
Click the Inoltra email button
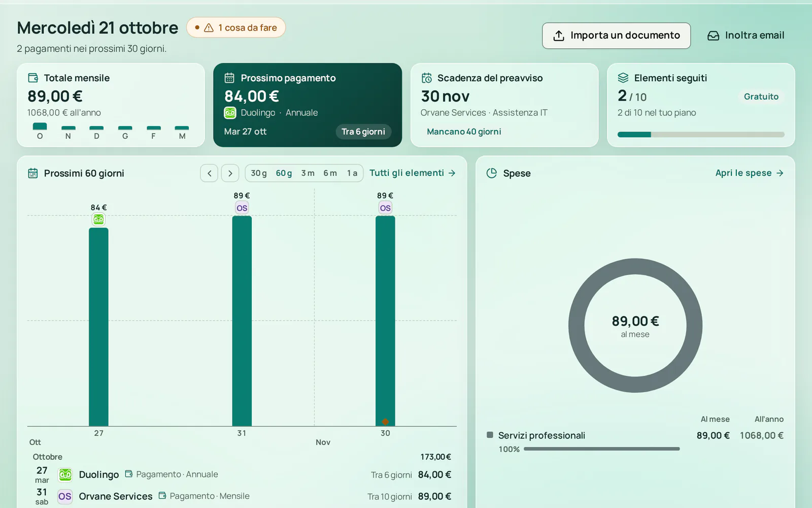746,36
